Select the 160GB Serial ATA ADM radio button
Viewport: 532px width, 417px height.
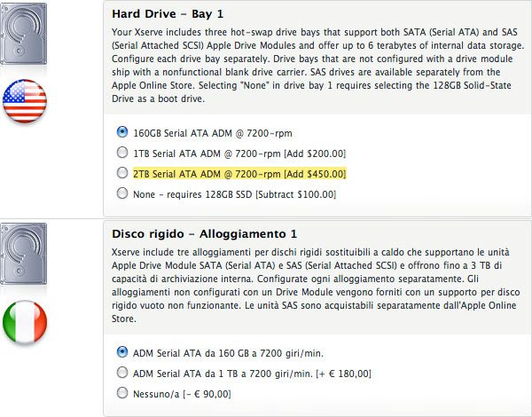[121, 131]
